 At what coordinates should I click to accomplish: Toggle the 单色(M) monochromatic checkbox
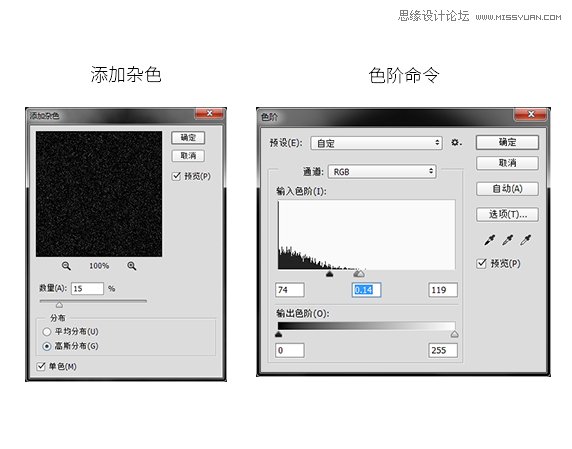click(x=41, y=366)
